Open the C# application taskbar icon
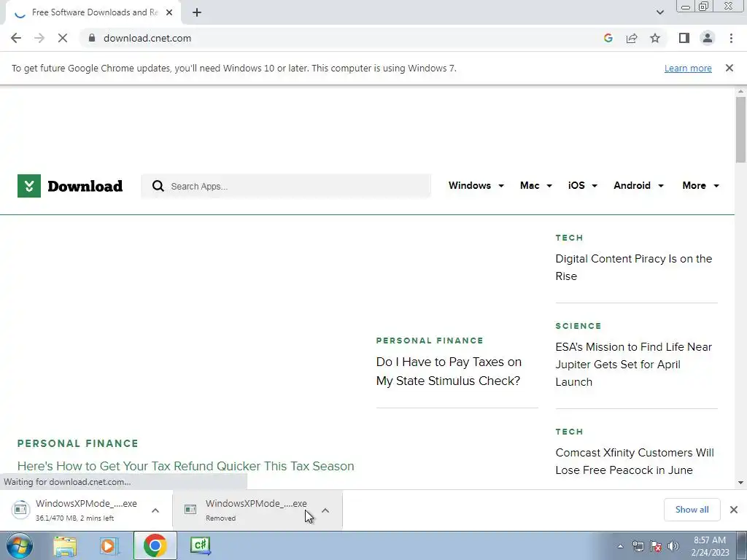The width and height of the screenshot is (747, 560). pos(201,546)
